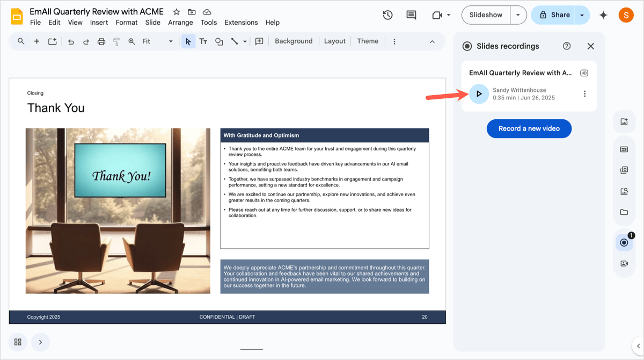Open version history clock icon

[387, 15]
